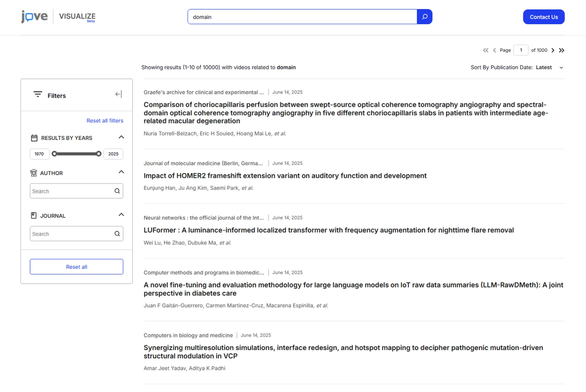The height and width of the screenshot is (392, 586).
Task: Go to the next results page
Action: point(553,50)
